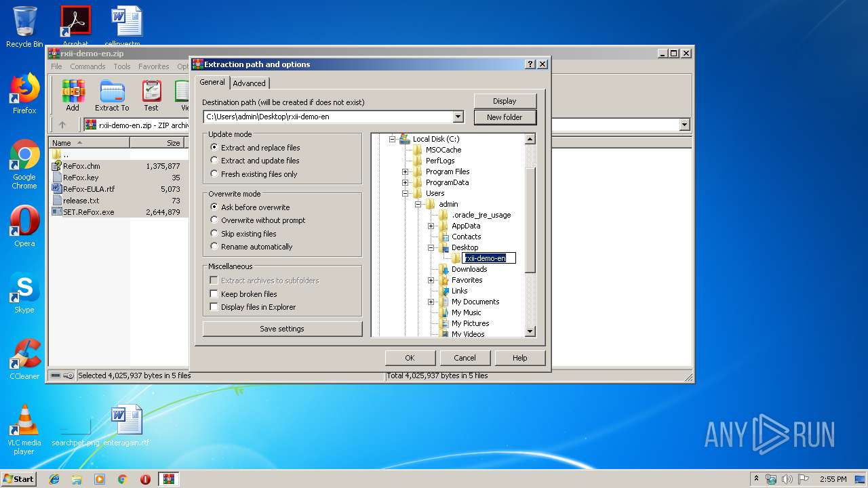This screenshot has height=488, width=868.
Task: Open VLC media player desktop shortcut
Action: 24,430
